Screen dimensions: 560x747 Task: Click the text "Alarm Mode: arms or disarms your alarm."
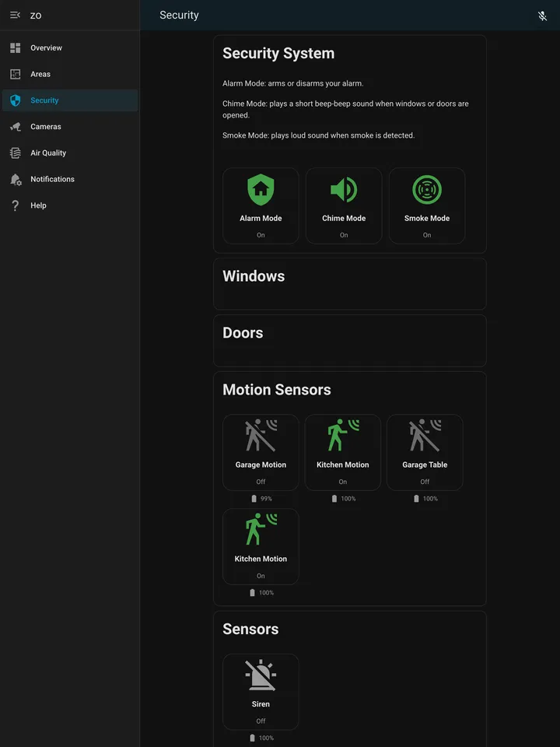point(293,83)
